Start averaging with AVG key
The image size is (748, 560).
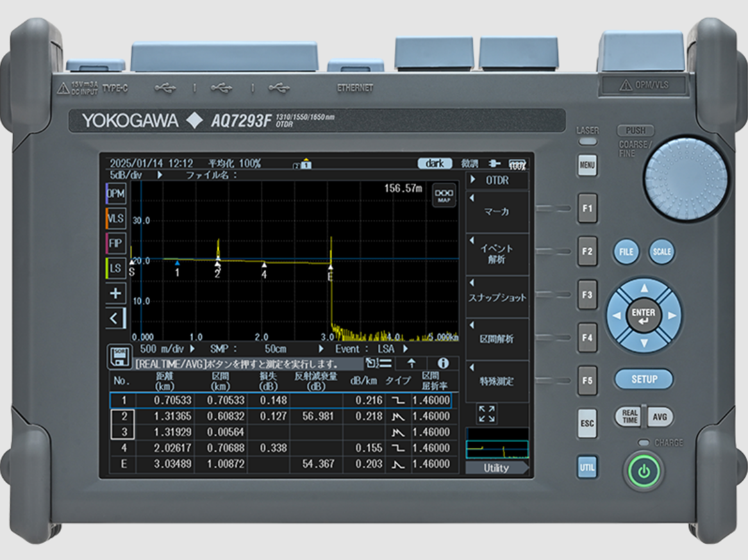coord(660,417)
